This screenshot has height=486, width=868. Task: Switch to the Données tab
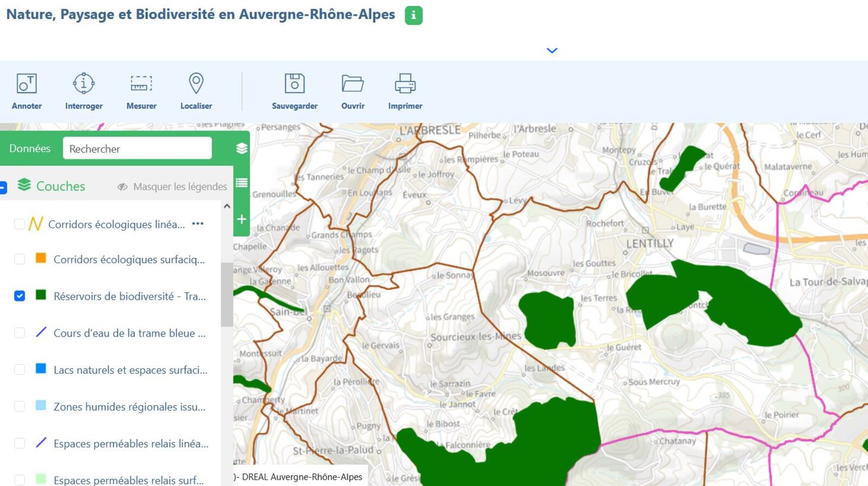(30, 148)
